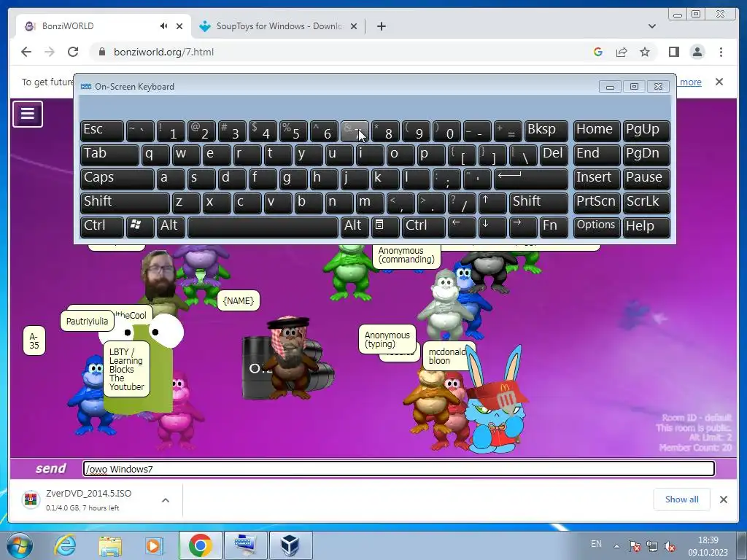Click the context menu key on keyboard
Viewport: 747px width, 560px height.
click(x=385, y=227)
